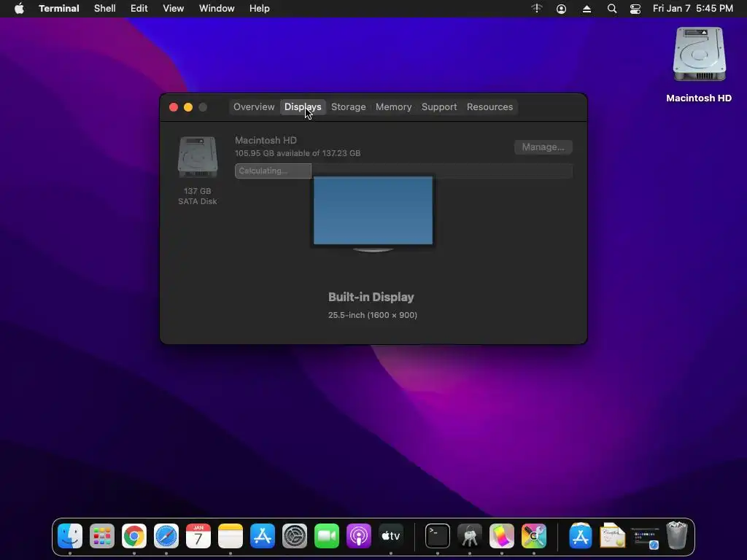Open ColorSync Utility from the Dock

(533, 536)
